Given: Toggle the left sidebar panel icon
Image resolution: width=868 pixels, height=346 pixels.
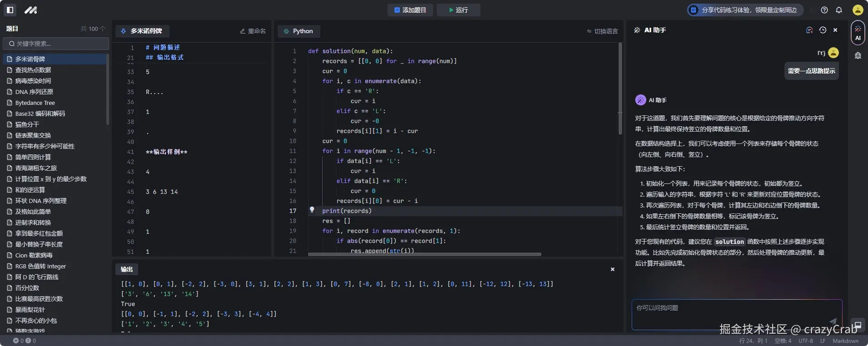Looking at the screenshot, I should tap(10, 10).
